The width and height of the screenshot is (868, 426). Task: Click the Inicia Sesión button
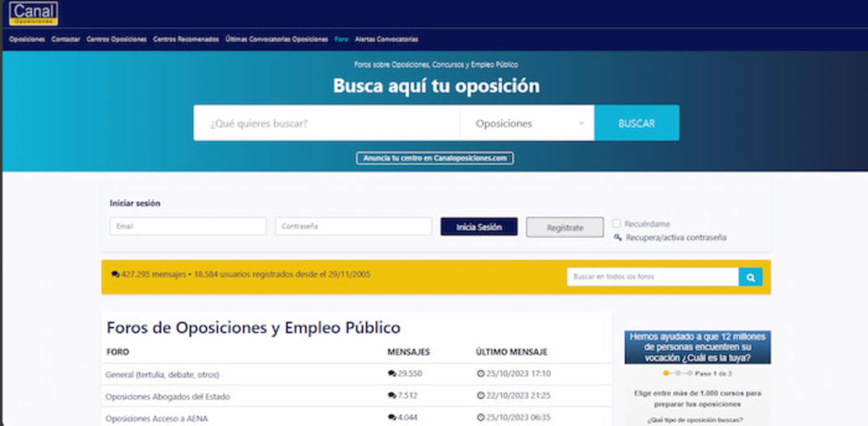(x=479, y=227)
